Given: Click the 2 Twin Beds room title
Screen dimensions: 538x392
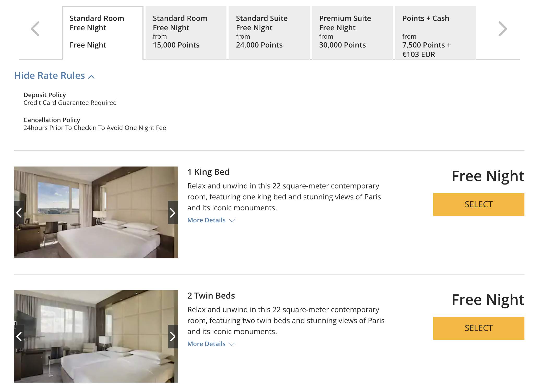Looking at the screenshot, I should pos(211,296).
